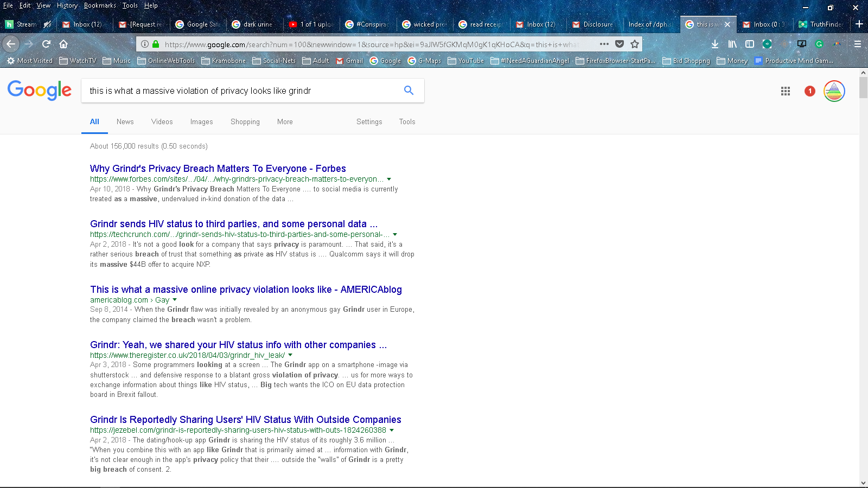The width and height of the screenshot is (868, 488).
Task: Open AMERICAblog massive privacy violation result
Action: (x=246, y=290)
